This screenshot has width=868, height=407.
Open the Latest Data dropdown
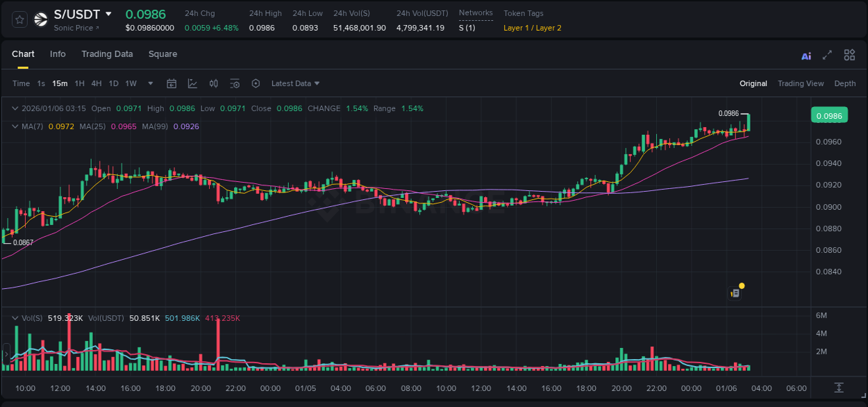pyautogui.click(x=295, y=83)
